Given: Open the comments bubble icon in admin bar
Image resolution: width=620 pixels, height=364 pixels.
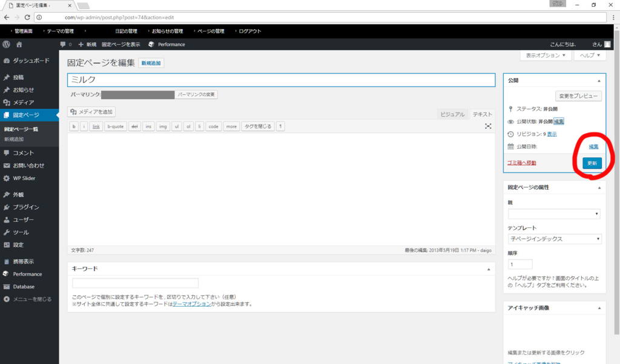Looking at the screenshot, I should tap(63, 44).
